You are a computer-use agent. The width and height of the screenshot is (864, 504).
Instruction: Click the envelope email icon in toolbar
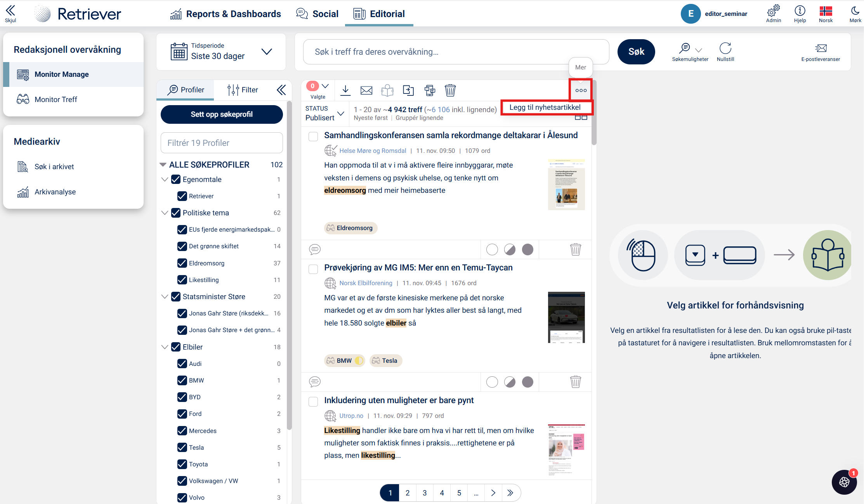[x=366, y=90]
